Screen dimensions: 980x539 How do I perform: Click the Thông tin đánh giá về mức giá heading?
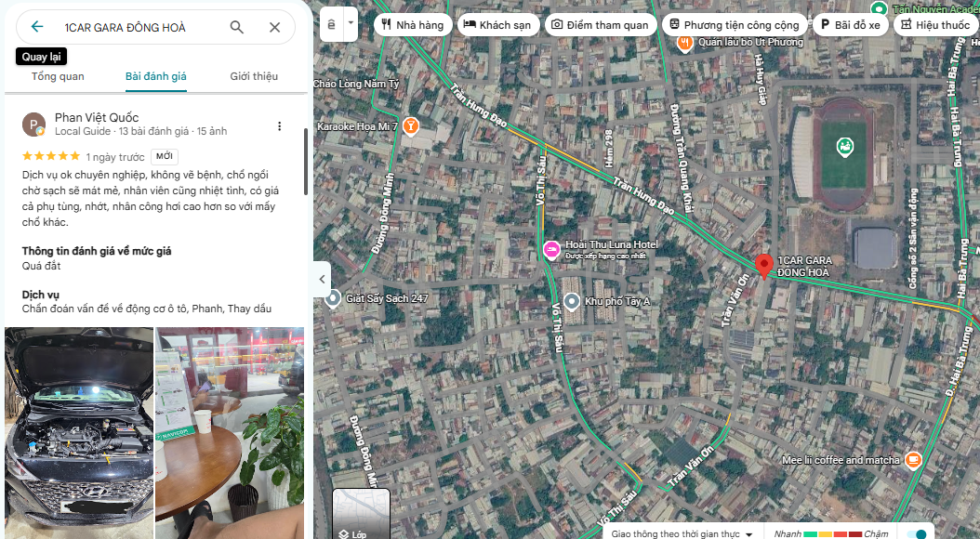pos(97,251)
